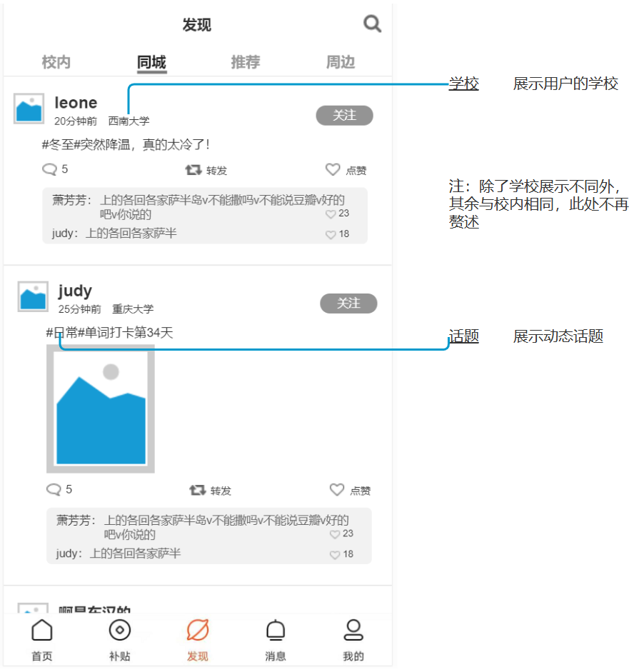The image size is (634, 672).
Task: Tap the 关注 button next to leone
Action: click(x=345, y=115)
